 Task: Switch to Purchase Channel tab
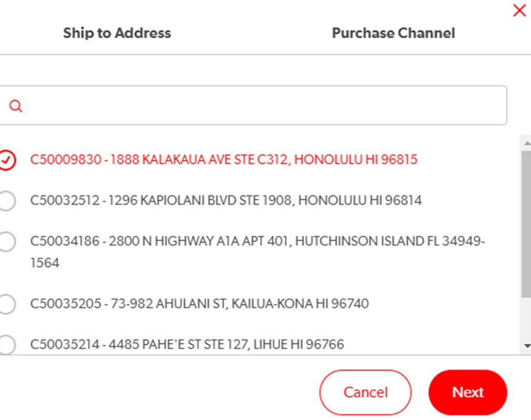click(x=393, y=33)
